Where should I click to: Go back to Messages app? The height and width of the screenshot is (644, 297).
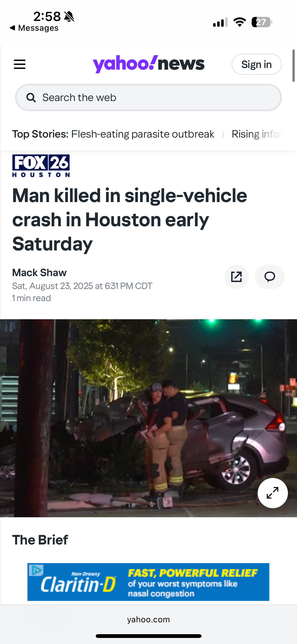(x=34, y=28)
